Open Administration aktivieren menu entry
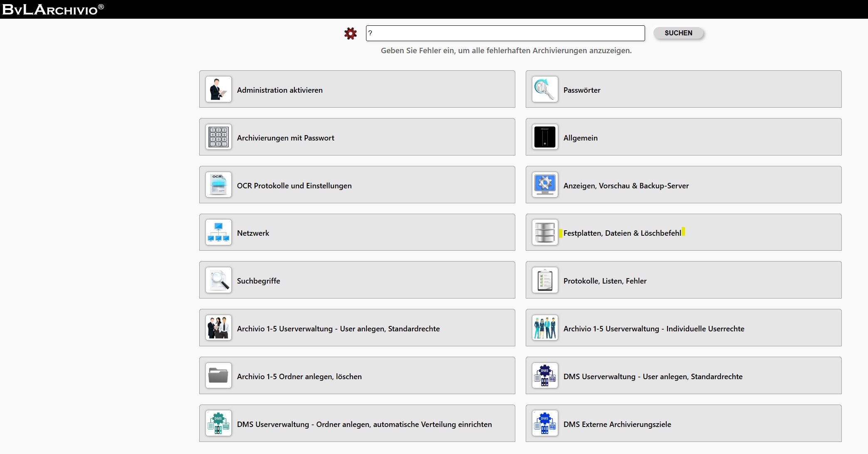The width and height of the screenshot is (868, 454). coord(279,90)
